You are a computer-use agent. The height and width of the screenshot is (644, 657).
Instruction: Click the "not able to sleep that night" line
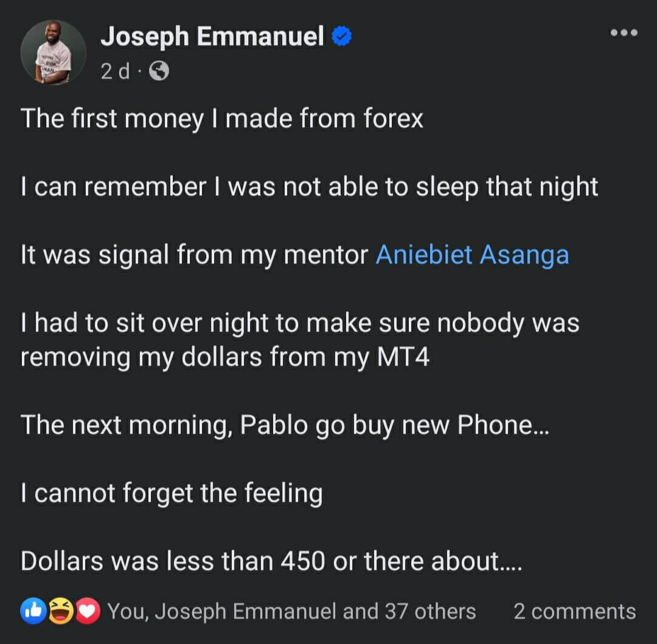coord(309,187)
